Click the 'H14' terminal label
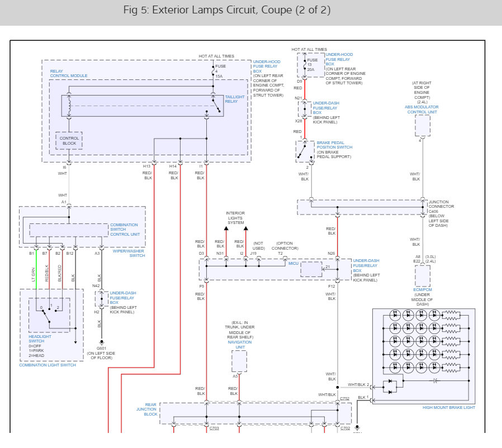 click(173, 166)
